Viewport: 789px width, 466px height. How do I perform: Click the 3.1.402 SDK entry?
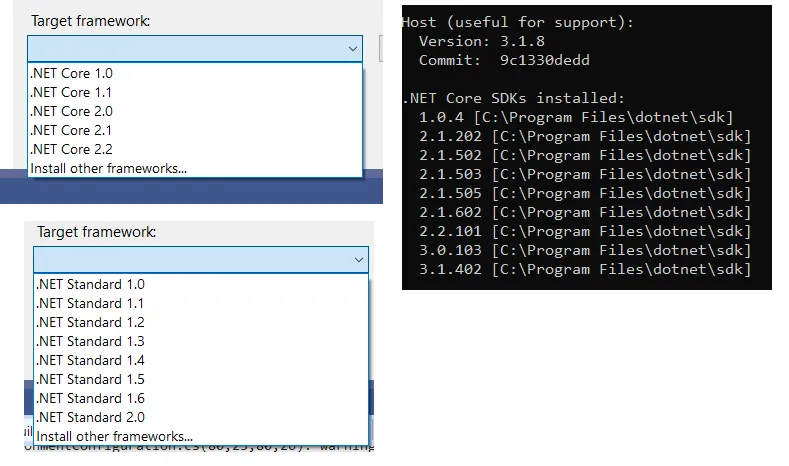tap(585, 269)
